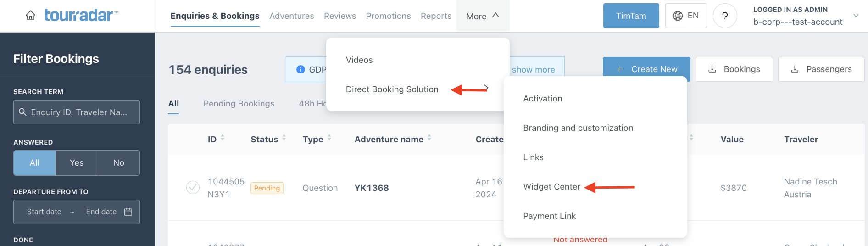The width and height of the screenshot is (868, 246).
Task: Click the Bookings export button
Action: point(734,69)
